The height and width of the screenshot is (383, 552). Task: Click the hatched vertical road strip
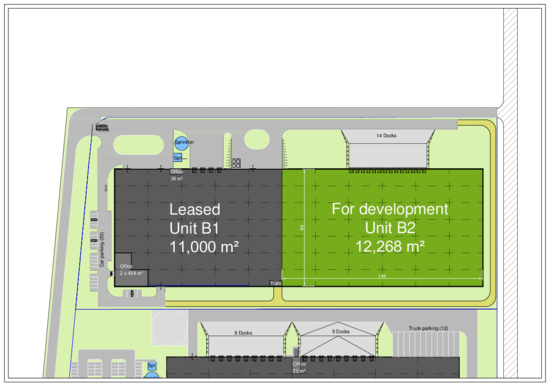[510, 194]
